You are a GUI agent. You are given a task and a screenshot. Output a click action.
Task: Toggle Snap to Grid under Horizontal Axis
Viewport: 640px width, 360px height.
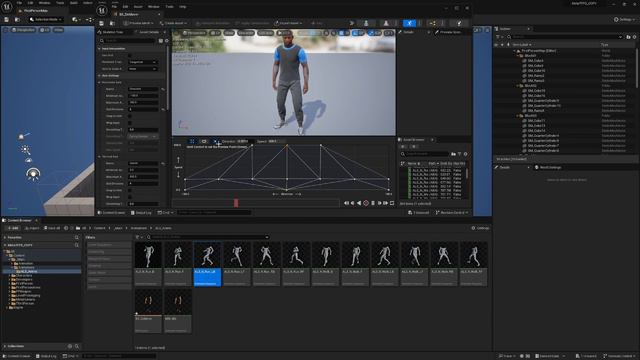click(x=130, y=116)
